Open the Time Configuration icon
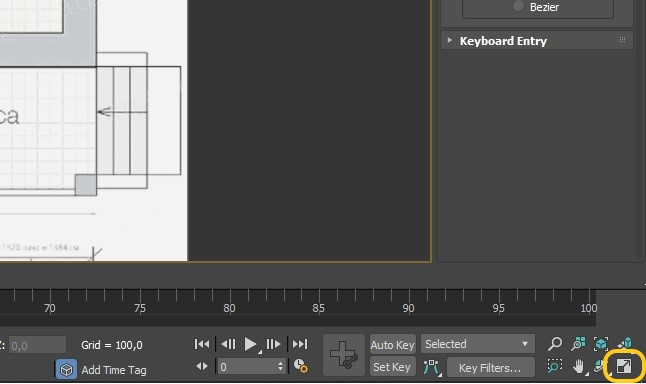 click(x=301, y=366)
